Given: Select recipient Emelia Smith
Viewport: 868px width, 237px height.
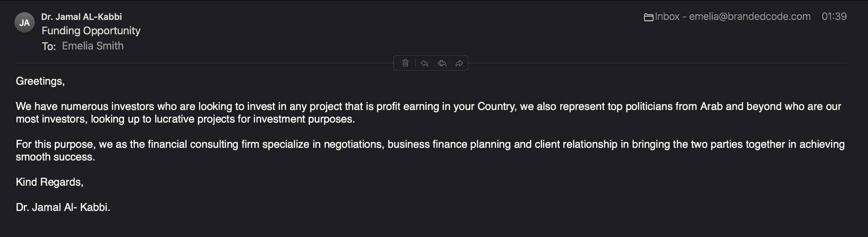Looking at the screenshot, I should click(x=92, y=46).
